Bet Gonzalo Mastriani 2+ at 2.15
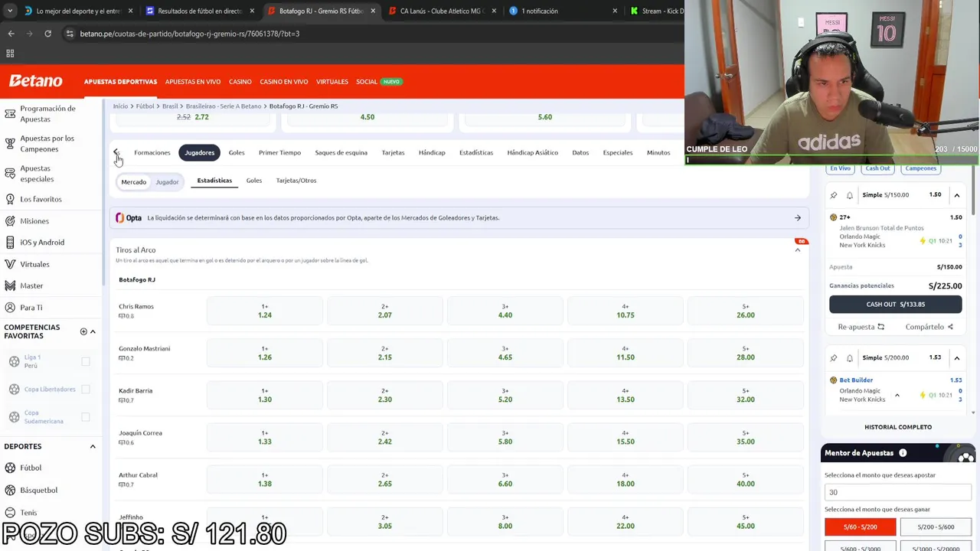980x551 pixels. (x=385, y=353)
